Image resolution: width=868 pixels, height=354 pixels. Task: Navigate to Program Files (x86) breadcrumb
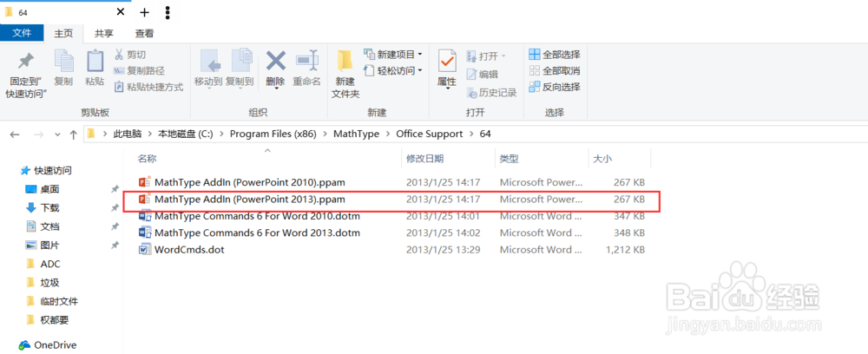[x=273, y=134]
